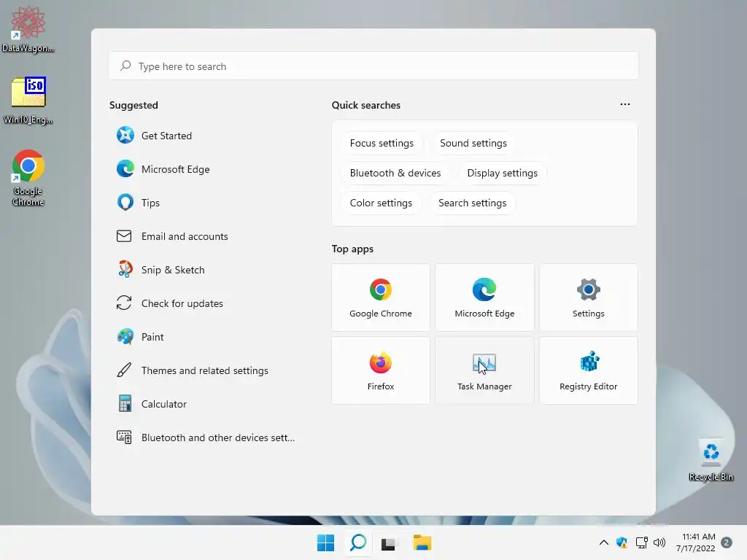Click the Windows Start button on taskbar
Image resolution: width=747 pixels, height=560 pixels.
click(326, 542)
